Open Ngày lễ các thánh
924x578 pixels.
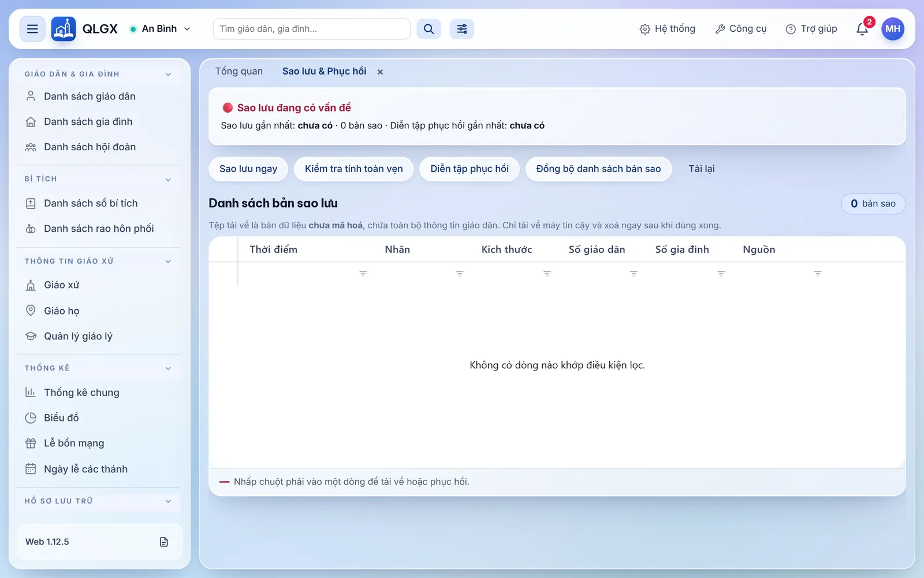pos(99,469)
